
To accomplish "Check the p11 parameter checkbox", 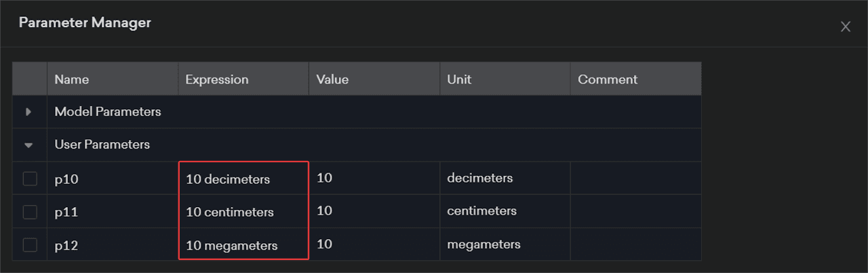I will pyautogui.click(x=30, y=212).
